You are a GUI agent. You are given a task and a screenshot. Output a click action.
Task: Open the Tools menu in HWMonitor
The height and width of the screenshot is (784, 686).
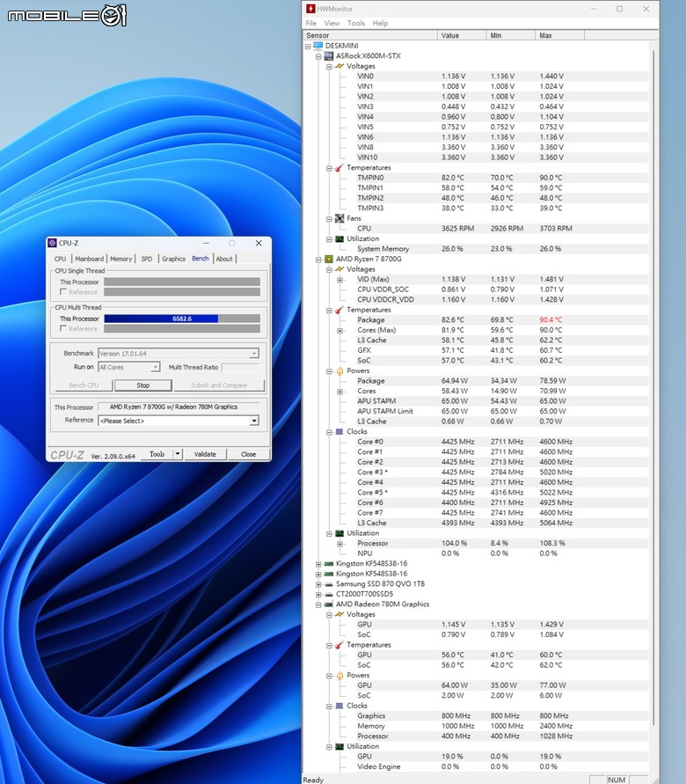356,23
